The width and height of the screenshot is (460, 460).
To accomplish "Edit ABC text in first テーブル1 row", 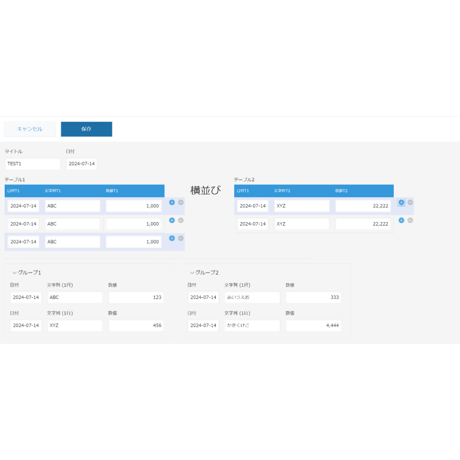I will pos(72,206).
